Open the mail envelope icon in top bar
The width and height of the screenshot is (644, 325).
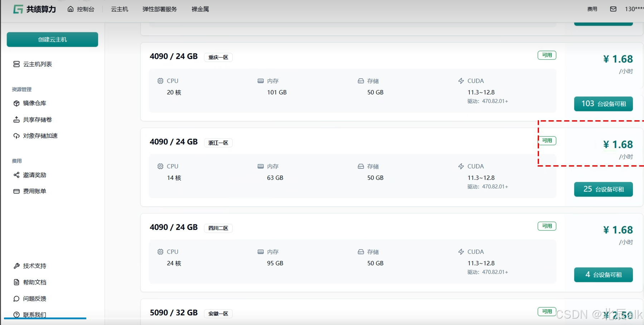coord(613,9)
